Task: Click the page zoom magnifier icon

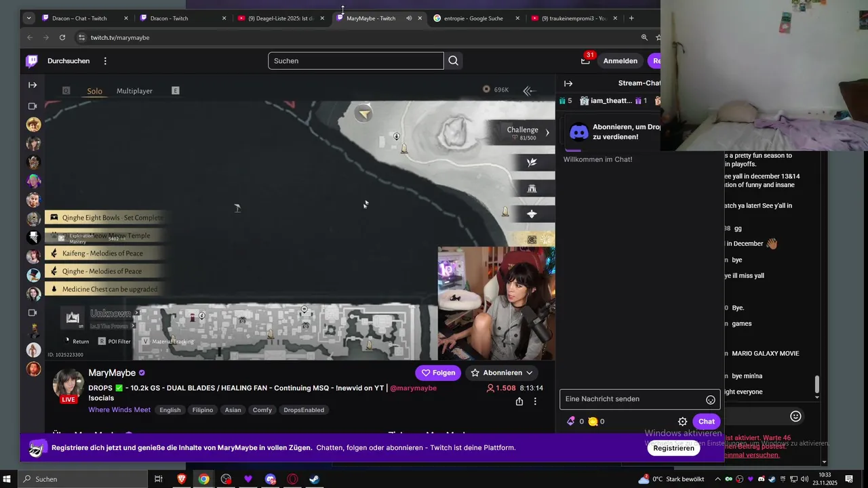Action: point(644,37)
